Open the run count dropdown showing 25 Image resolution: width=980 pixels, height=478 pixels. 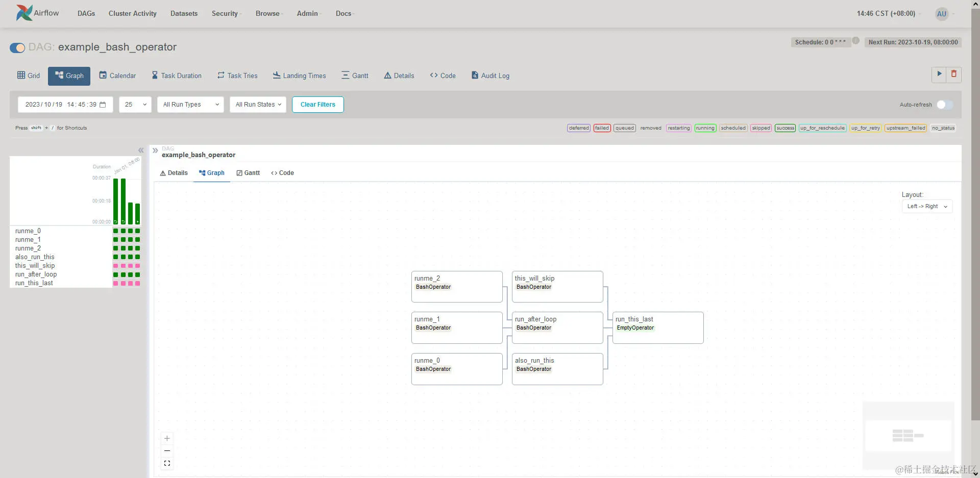(135, 105)
